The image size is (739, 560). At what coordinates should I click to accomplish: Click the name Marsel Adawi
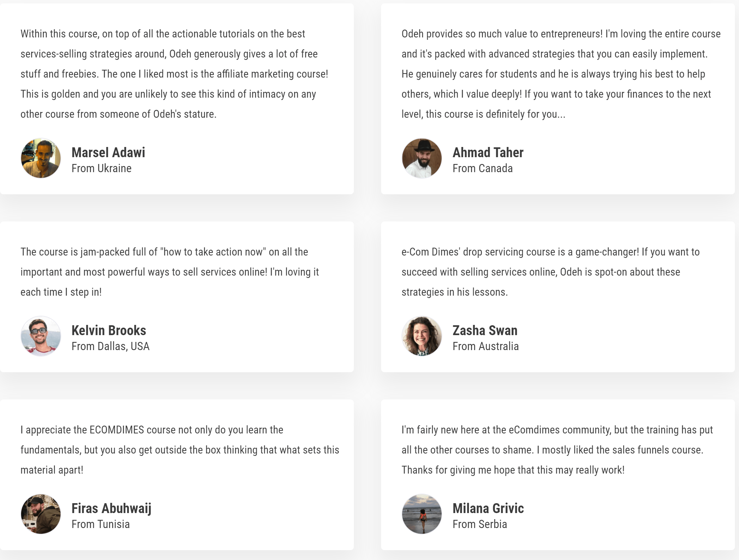tap(108, 152)
